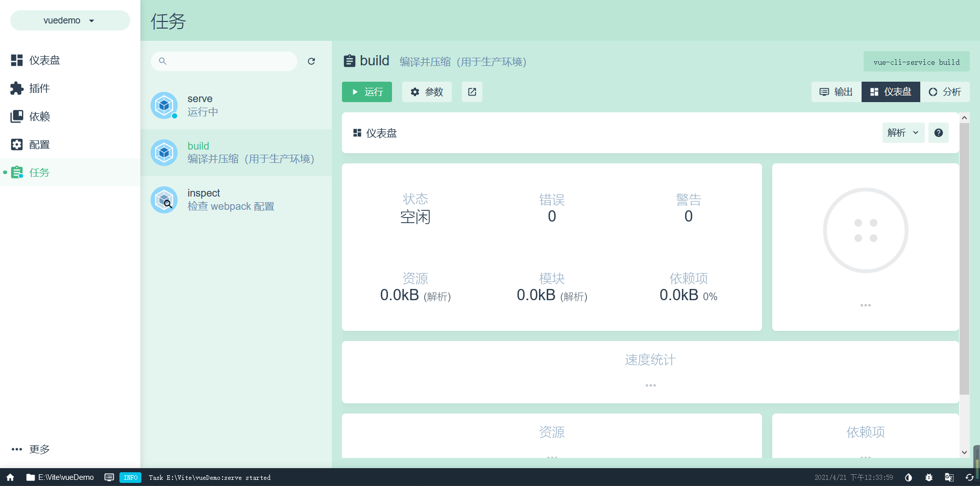
Task: Toggle dark mode icon in status bar
Action: coord(909,477)
